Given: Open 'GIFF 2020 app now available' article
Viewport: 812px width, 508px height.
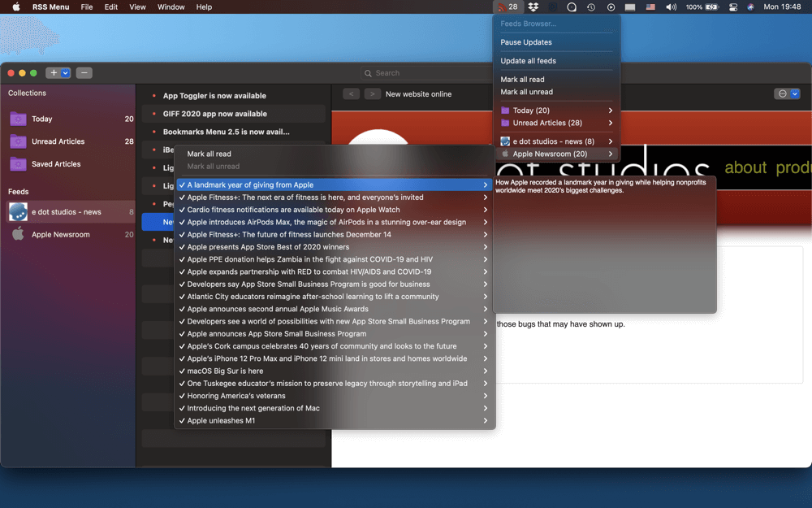Looking at the screenshot, I should [x=234, y=114].
